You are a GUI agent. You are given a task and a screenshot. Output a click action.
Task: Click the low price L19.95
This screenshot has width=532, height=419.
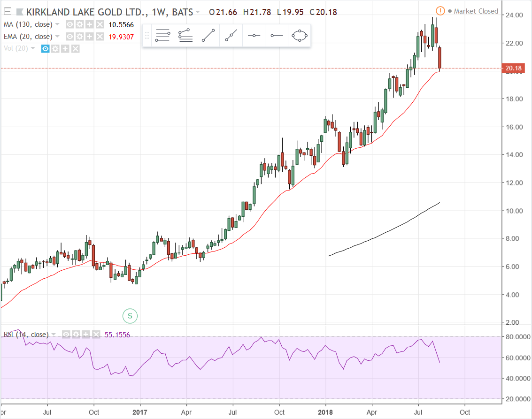click(290, 12)
